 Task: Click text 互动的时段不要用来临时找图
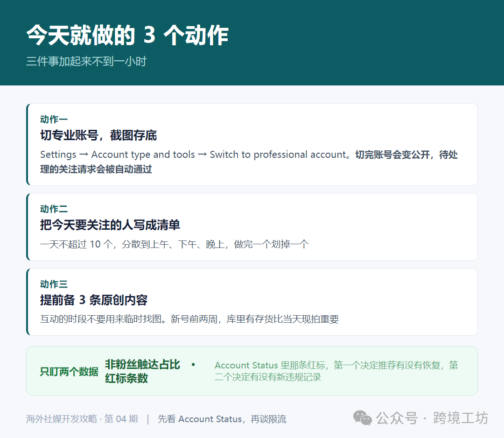click(101, 319)
